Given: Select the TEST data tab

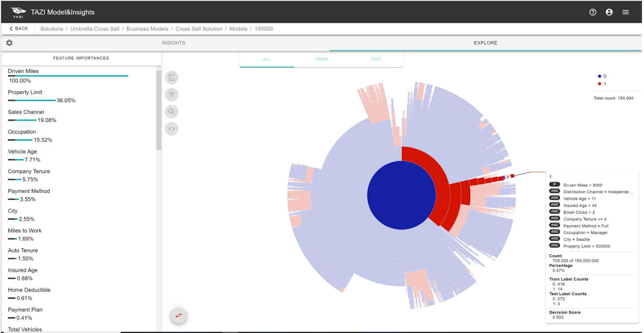Looking at the screenshot, I should point(376,59).
